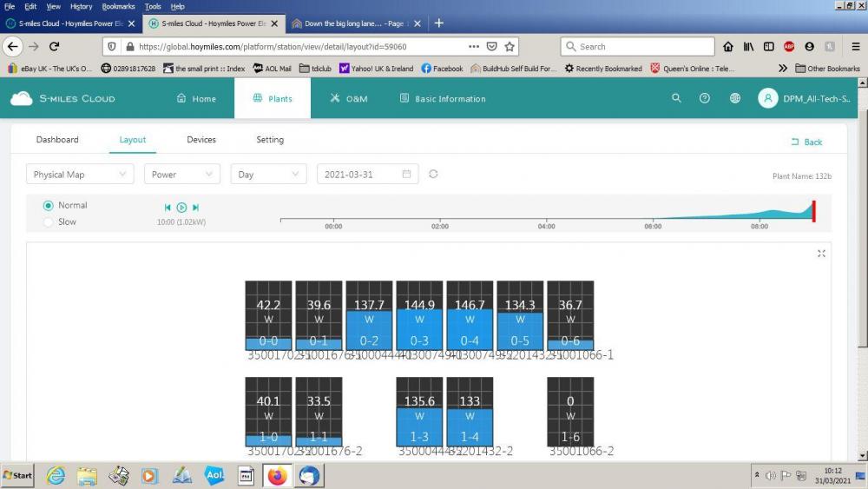Open the History menu
This screenshot has width=868, height=489.
click(81, 6)
